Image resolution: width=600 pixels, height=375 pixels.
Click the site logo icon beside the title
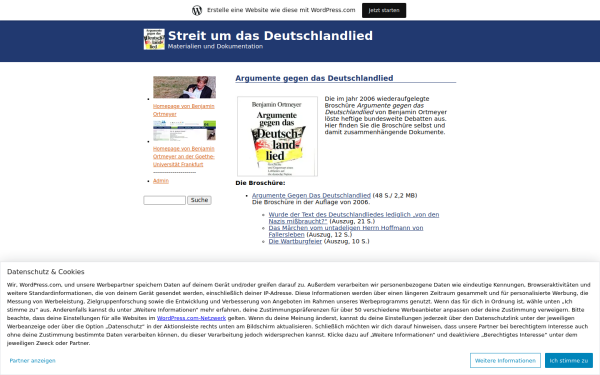click(154, 39)
